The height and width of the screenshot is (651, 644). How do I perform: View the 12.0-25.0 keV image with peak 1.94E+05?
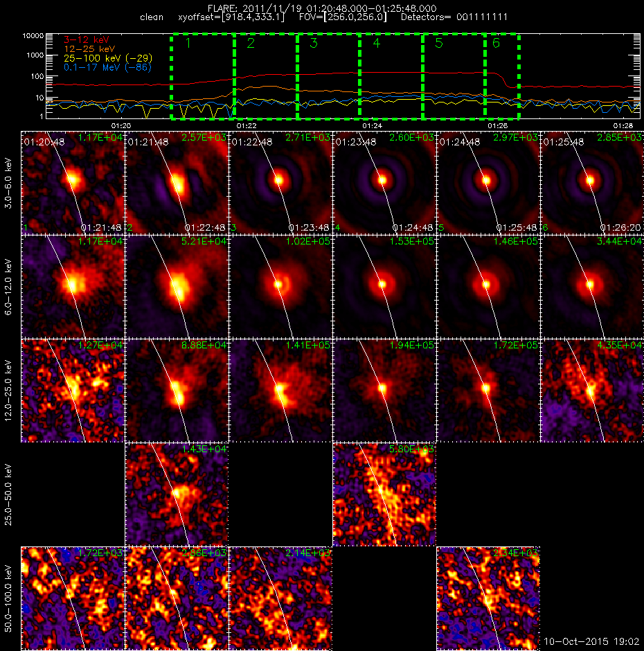click(x=384, y=391)
